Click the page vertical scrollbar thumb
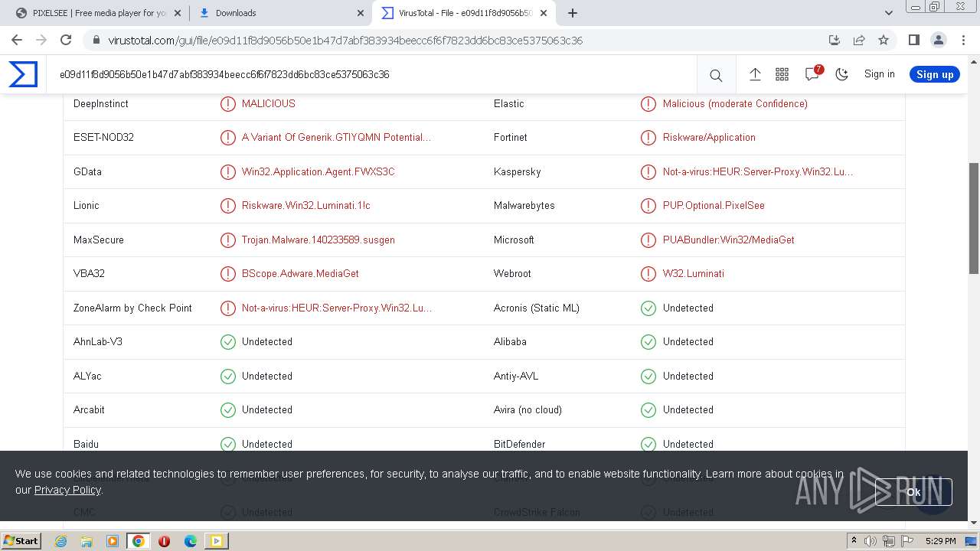Screen dimensions: 980x551 tap(974, 218)
